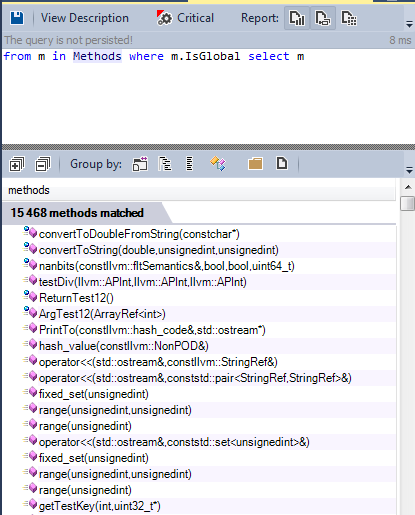The height and width of the screenshot is (515, 415).
Task: Click the third Report grid icon
Action: tap(349, 18)
